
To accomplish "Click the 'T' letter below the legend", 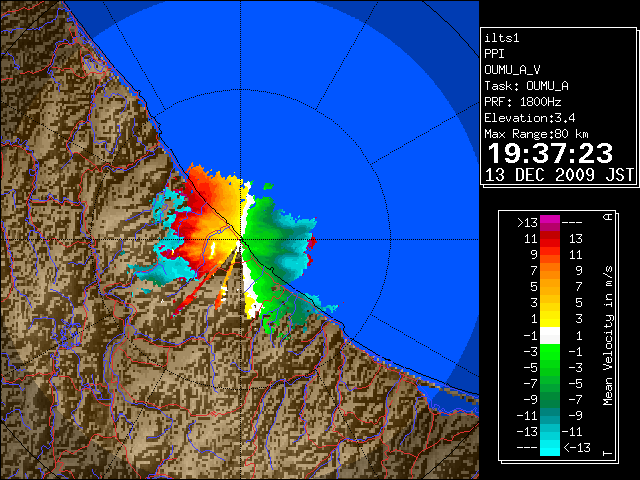I will coord(608,453).
